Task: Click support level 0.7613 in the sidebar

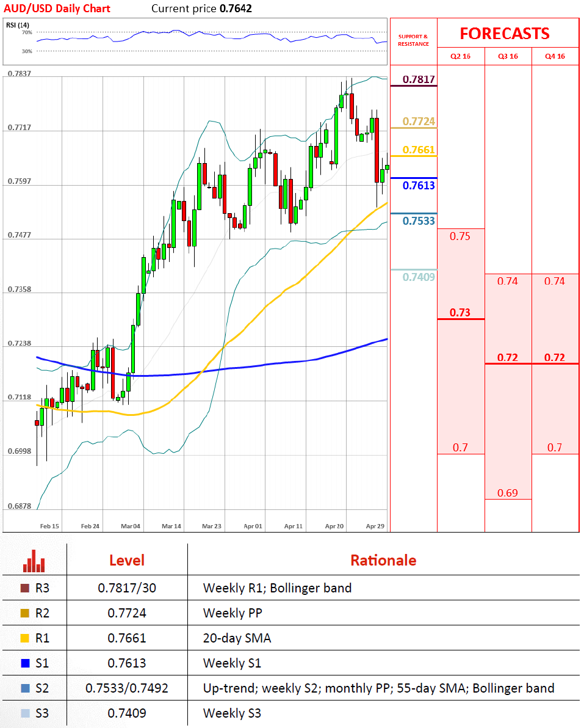Action: [x=419, y=186]
